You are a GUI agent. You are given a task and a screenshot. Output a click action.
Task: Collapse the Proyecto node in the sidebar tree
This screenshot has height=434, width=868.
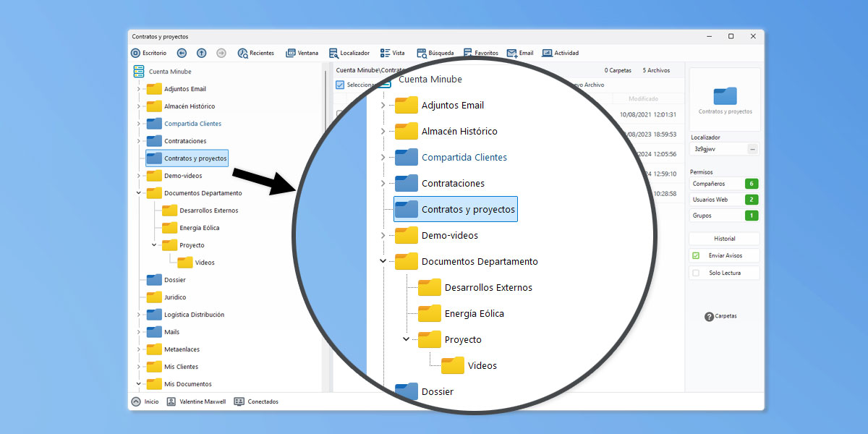coord(154,245)
